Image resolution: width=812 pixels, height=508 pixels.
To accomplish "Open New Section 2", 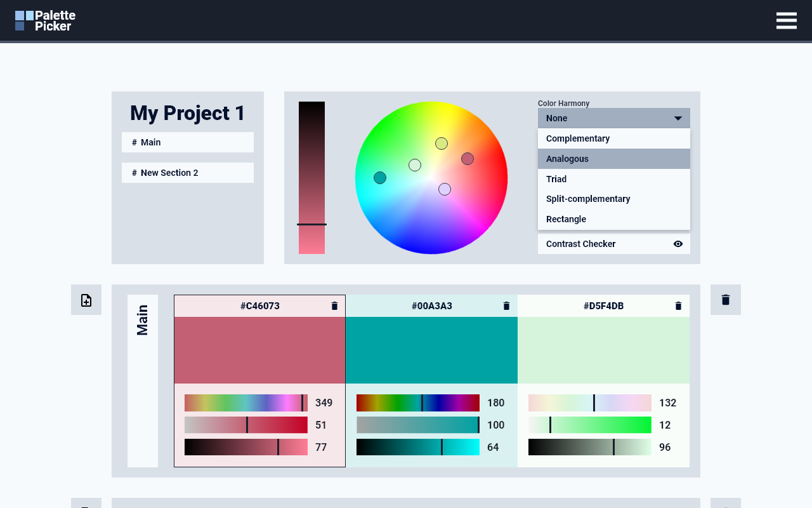I will click(187, 173).
